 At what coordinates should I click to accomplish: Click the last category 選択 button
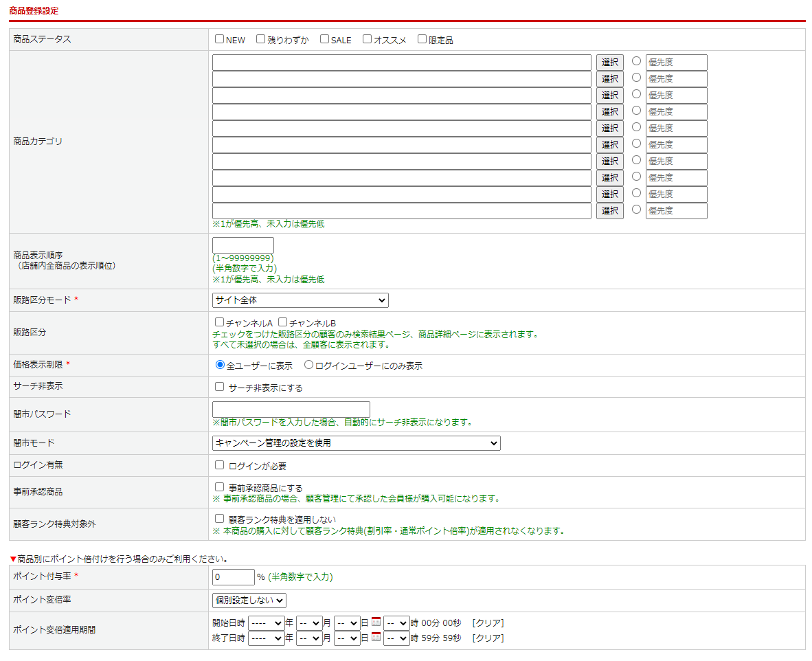click(x=610, y=211)
